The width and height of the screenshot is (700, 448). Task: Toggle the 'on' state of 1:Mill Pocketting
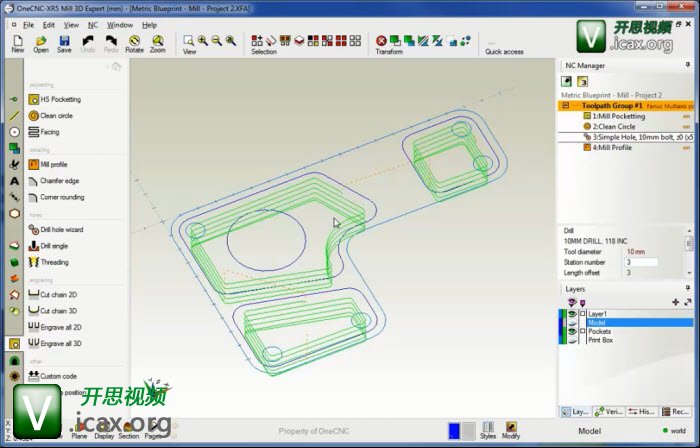pos(686,116)
